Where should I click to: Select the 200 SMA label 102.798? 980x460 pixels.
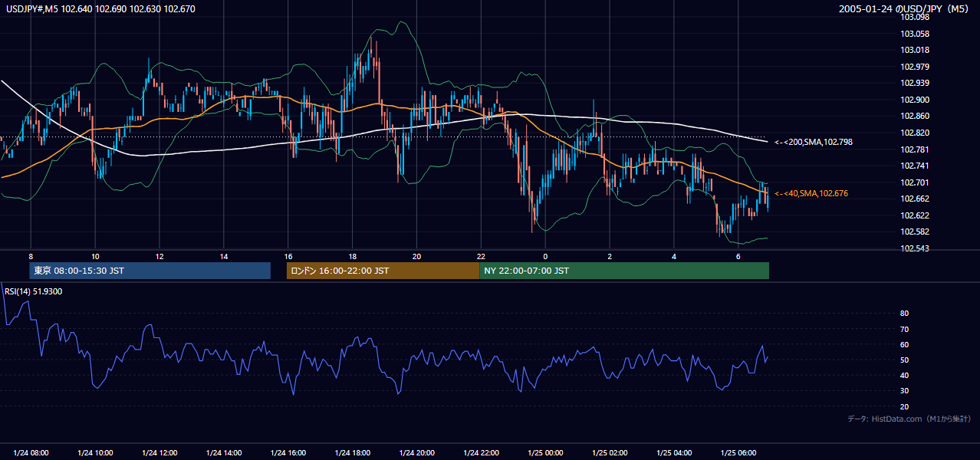pos(814,142)
